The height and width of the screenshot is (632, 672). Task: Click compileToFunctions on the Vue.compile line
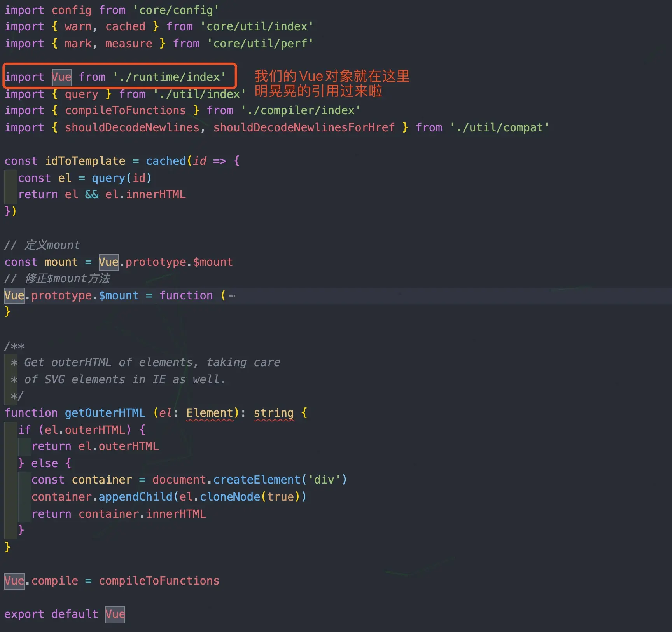159,581
